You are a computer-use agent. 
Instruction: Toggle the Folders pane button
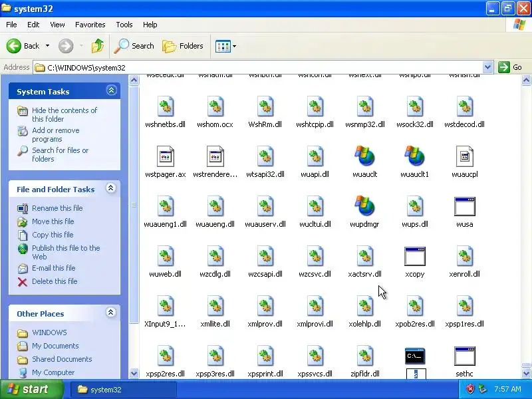point(183,46)
